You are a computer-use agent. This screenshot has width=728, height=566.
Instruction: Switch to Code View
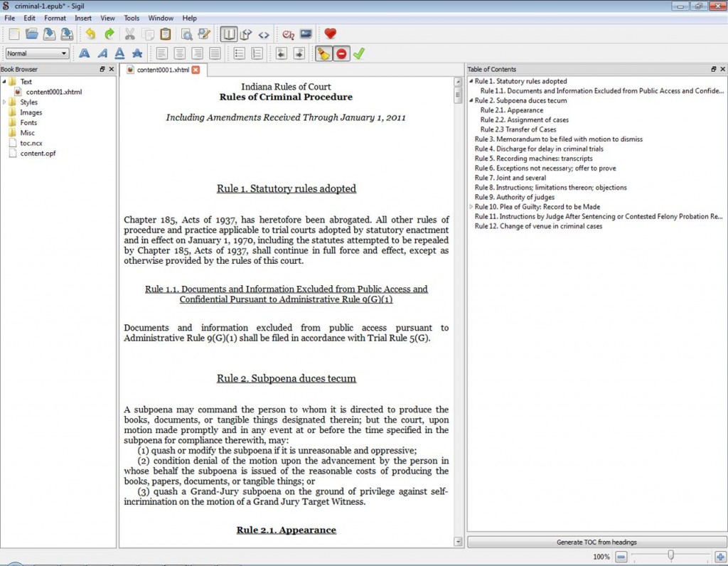264,34
